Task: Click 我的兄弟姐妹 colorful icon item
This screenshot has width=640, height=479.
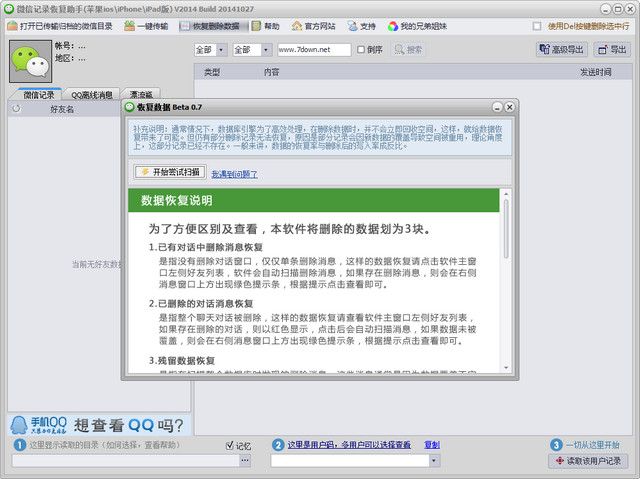Action: tap(417, 26)
